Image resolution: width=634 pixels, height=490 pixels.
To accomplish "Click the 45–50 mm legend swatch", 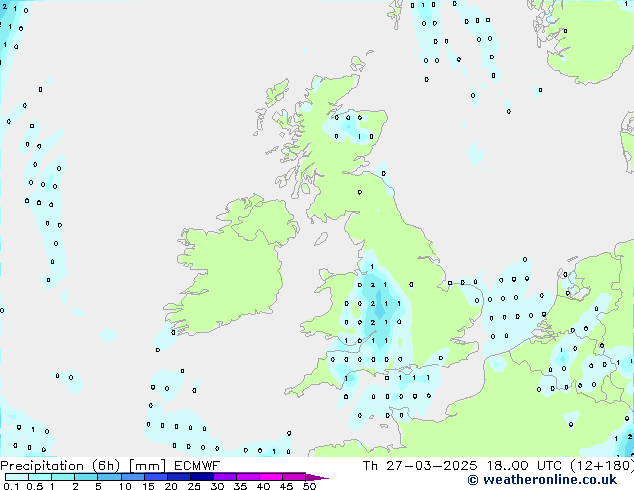I will [x=294, y=477].
